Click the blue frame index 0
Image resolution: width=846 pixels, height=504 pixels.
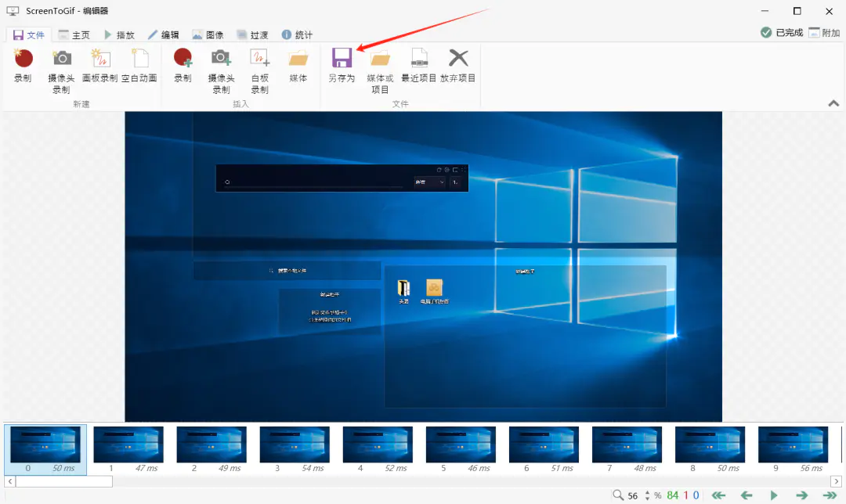pyautogui.click(x=696, y=495)
